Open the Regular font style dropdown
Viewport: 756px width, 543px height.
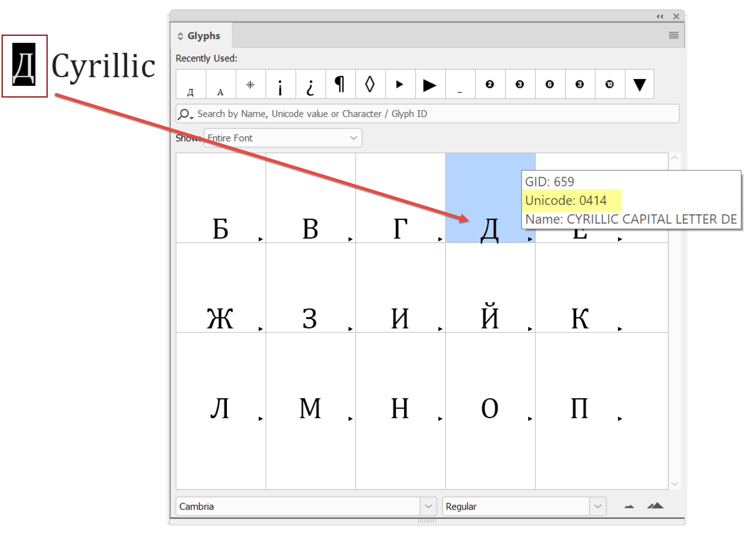(x=597, y=506)
